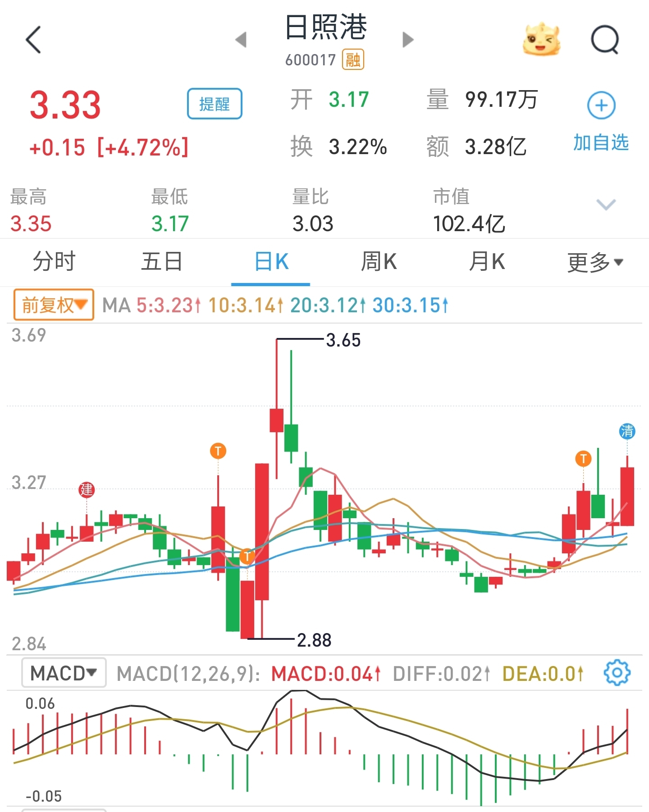This screenshot has height=812, width=649.
Task: Tap the market cap 102.4亿
Action: tap(469, 224)
